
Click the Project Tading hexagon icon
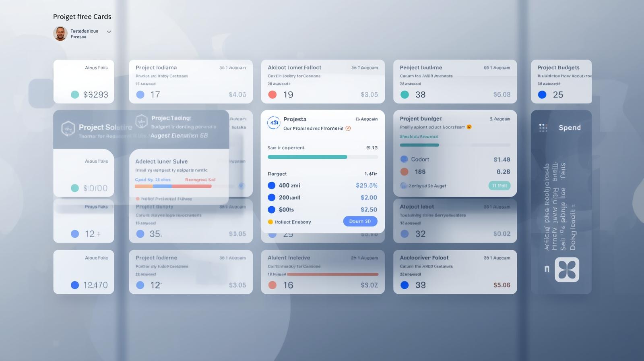tap(141, 121)
